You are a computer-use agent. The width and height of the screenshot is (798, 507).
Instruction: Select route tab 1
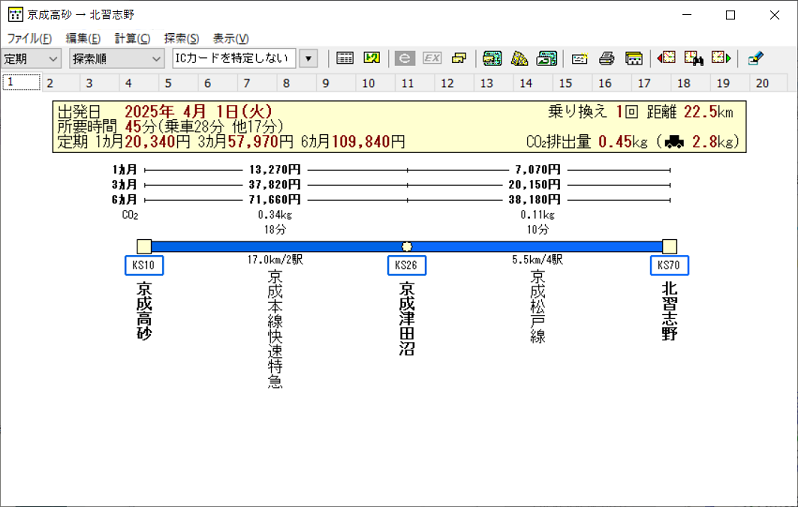pyautogui.click(x=21, y=82)
